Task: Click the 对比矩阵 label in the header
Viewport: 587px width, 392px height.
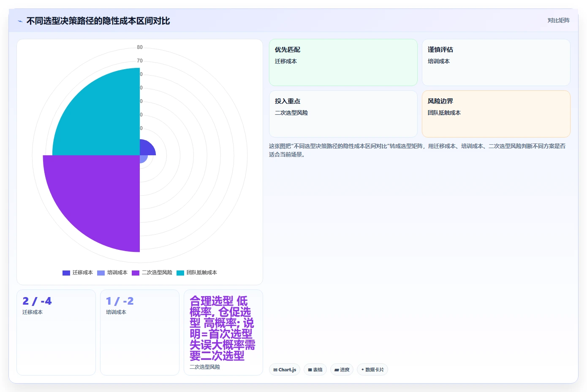Action: pyautogui.click(x=558, y=20)
